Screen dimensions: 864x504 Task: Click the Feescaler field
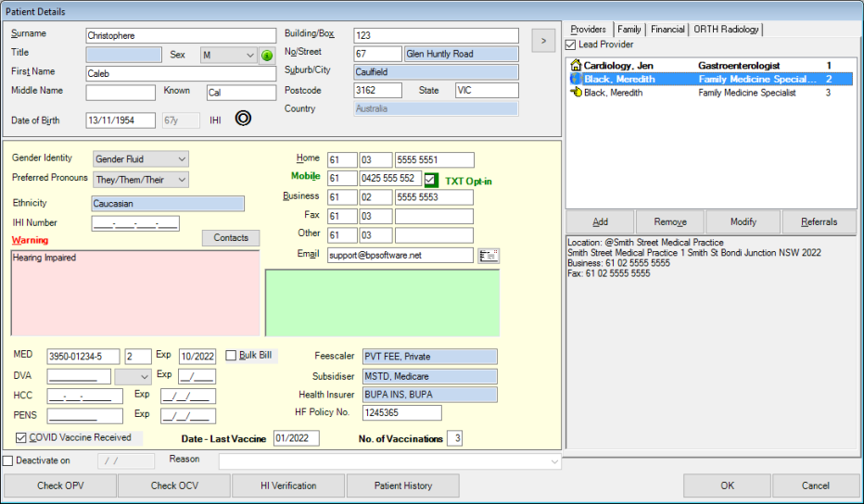(430, 357)
